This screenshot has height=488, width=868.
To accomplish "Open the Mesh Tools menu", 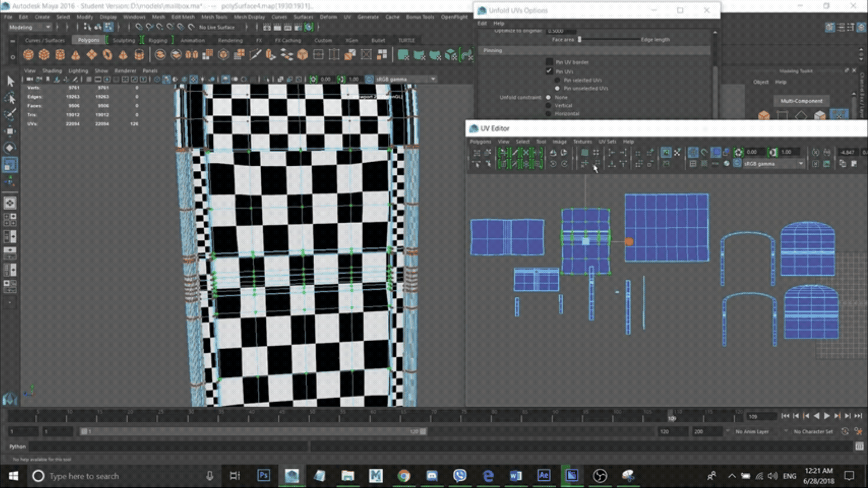I will click(214, 17).
